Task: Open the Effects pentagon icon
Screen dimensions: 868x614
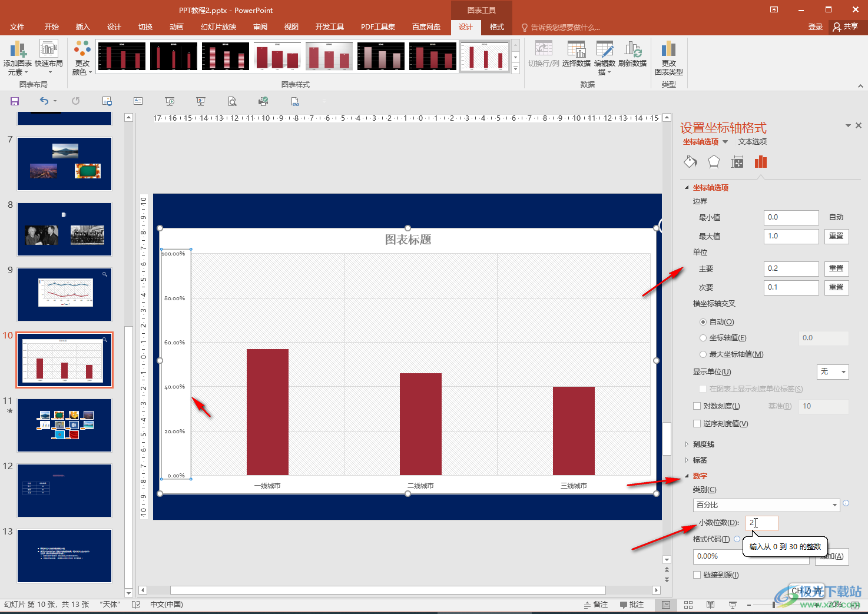Action: pos(714,162)
